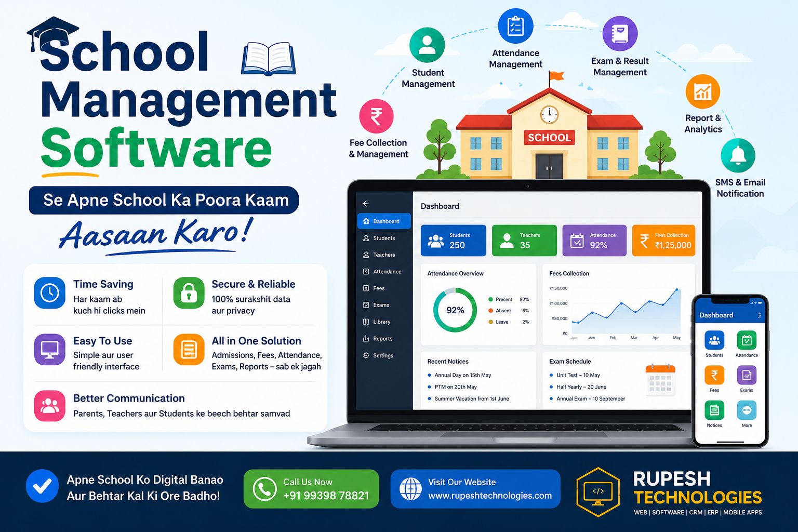Click the Easy To Use monitor icon
This screenshot has width=798, height=532.
pos(50,349)
